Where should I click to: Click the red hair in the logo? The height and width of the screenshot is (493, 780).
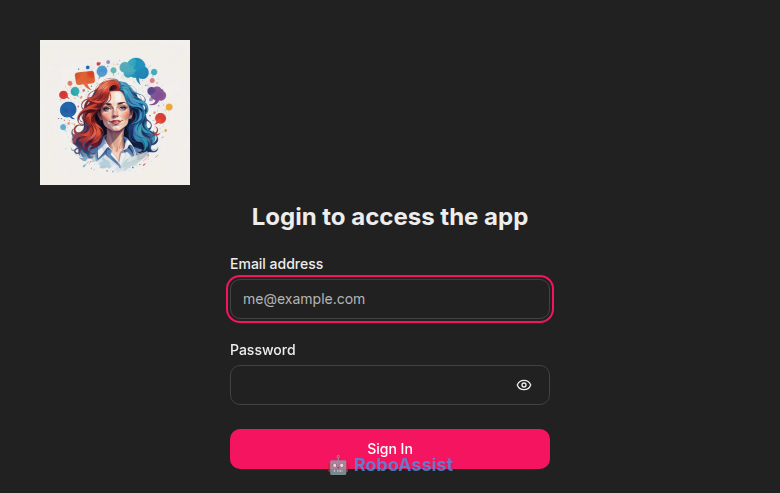[88, 122]
